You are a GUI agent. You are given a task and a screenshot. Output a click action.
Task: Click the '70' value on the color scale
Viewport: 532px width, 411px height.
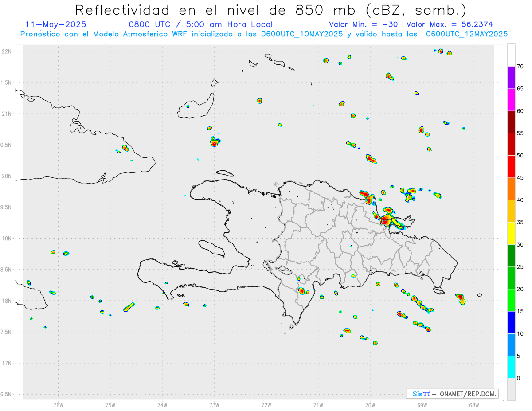(520, 67)
